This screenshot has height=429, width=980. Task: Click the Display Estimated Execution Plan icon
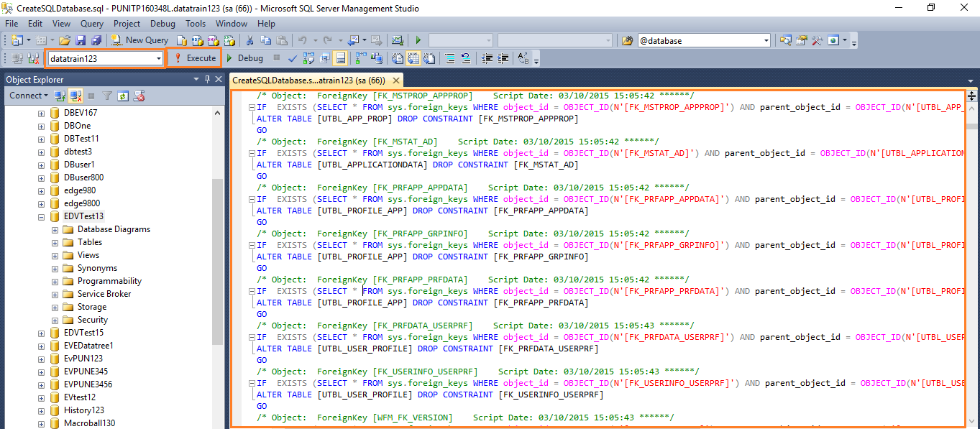[309, 58]
